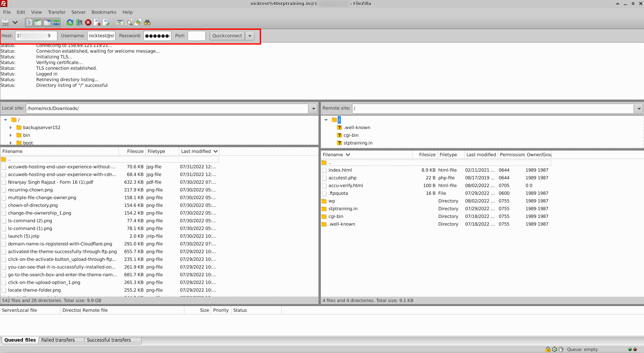Open the Transfer menu
644x353 pixels.
(x=56, y=12)
